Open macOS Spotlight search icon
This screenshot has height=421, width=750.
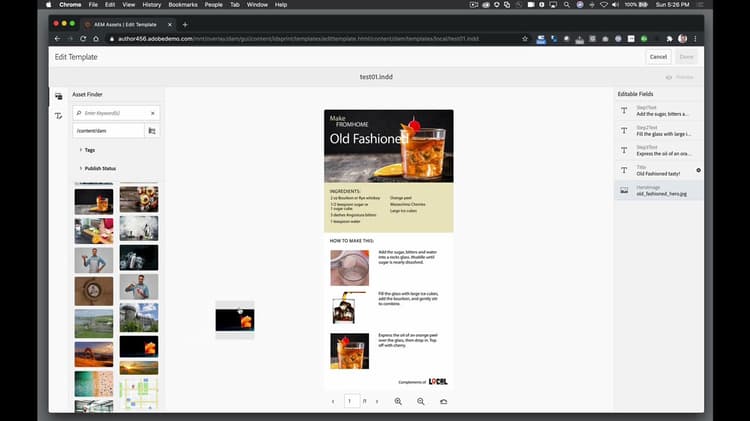[567, 5]
